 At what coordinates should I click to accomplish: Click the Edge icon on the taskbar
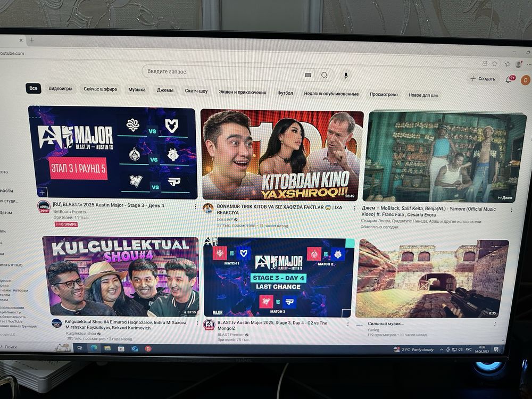(x=94, y=348)
